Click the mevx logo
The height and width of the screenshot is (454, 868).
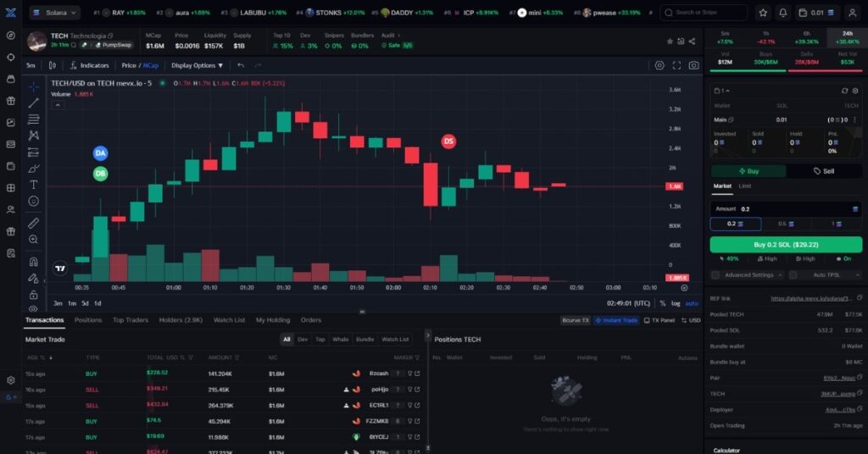tap(10, 12)
